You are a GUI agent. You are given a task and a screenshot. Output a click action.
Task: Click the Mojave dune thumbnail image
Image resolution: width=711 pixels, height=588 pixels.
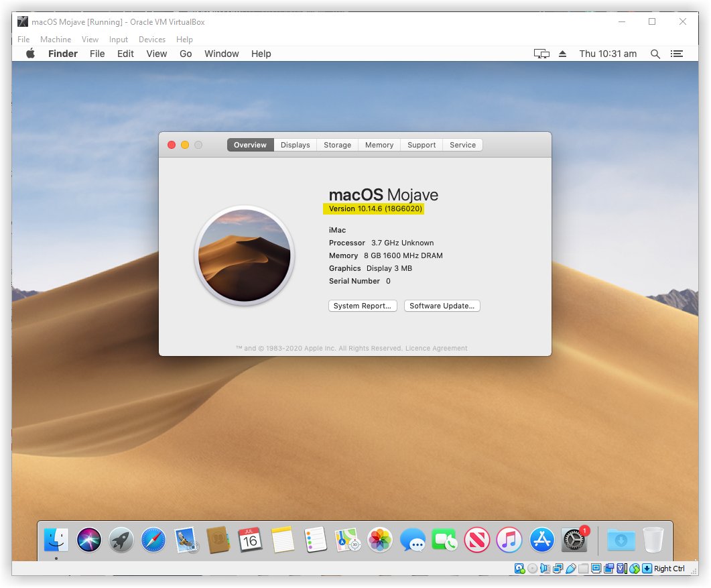coord(245,255)
